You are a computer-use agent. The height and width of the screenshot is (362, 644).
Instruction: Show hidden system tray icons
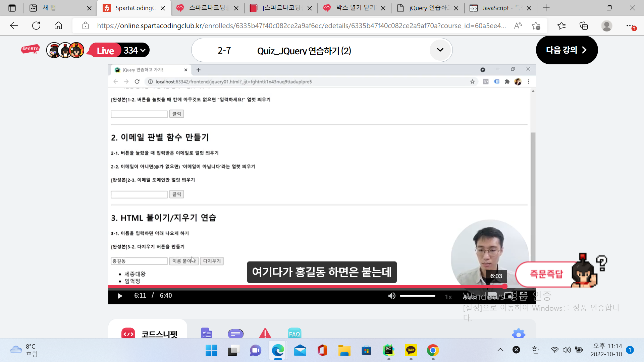click(x=500, y=350)
